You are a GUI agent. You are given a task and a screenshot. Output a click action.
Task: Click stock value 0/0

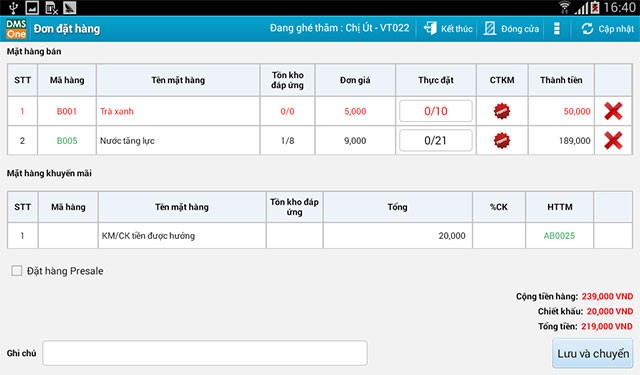[287, 111]
